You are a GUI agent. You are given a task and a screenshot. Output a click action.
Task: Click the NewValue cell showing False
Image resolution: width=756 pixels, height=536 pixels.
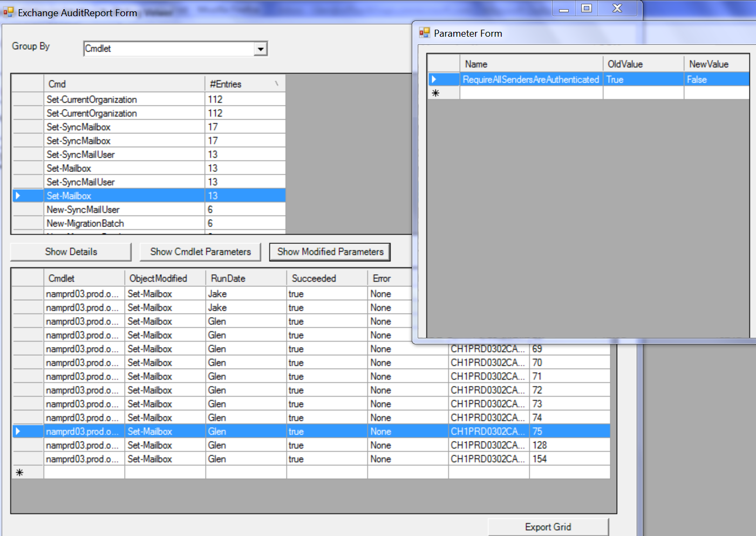pyautogui.click(x=717, y=79)
